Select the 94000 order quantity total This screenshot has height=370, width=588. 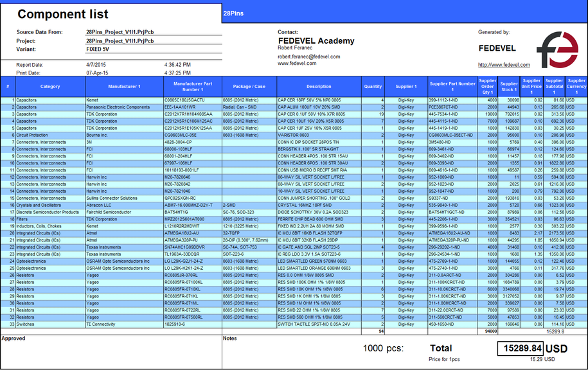(488, 331)
